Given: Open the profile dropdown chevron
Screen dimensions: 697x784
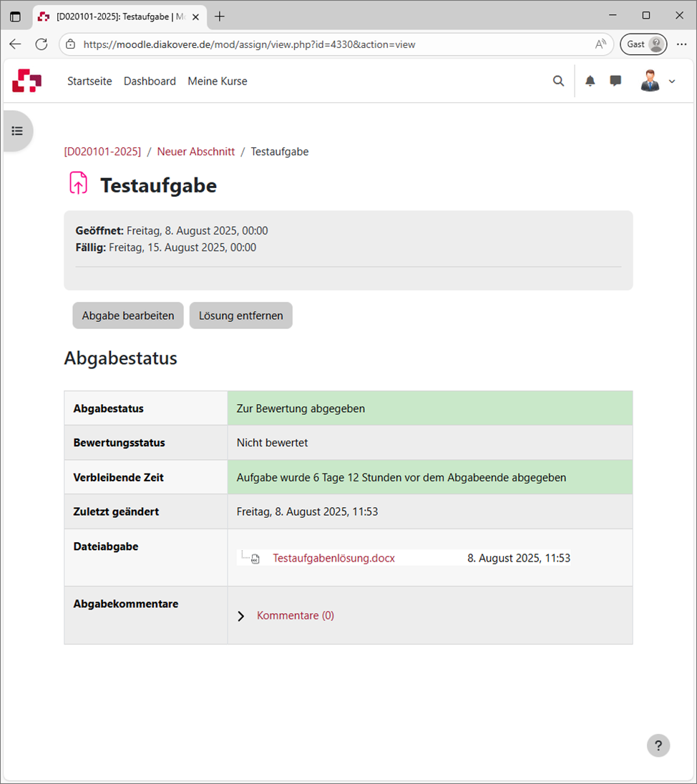Looking at the screenshot, I should (x=671, y=81).
